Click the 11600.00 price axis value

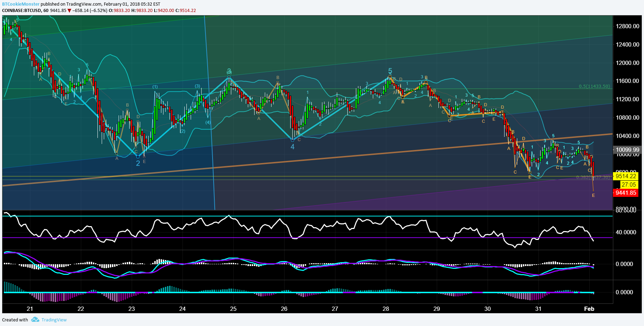click(x=627, y=81)
